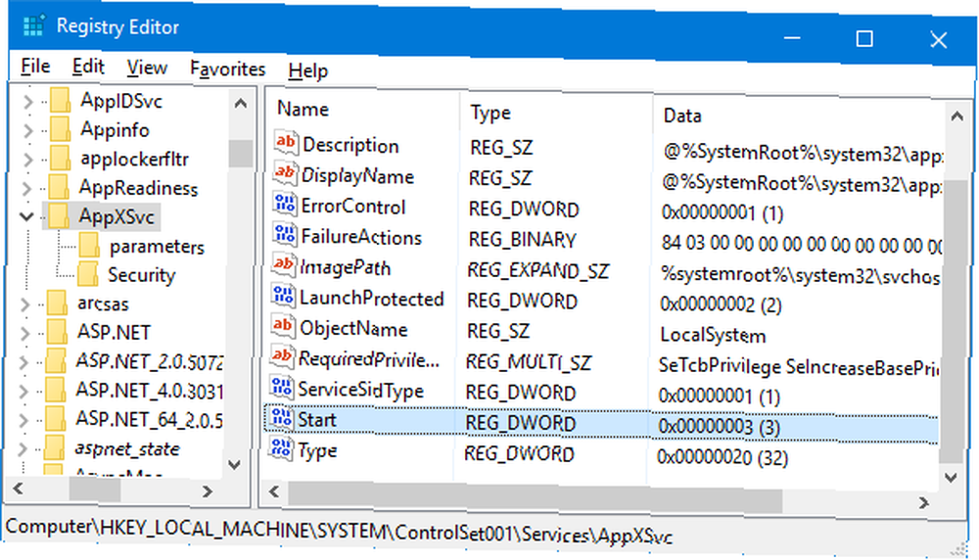979x560 pixels.
Task: Click the AppXSvc folder icon
Action: click(x=59, y=216)
